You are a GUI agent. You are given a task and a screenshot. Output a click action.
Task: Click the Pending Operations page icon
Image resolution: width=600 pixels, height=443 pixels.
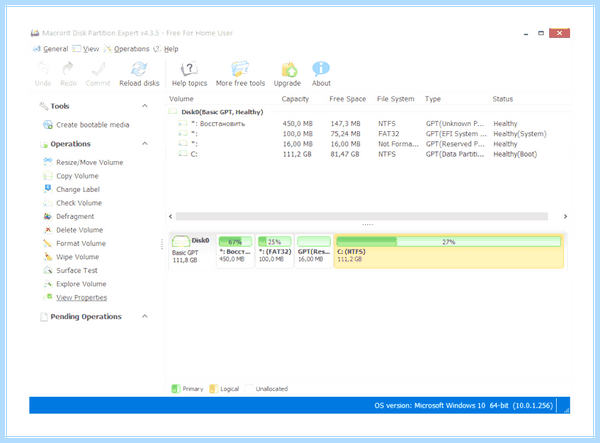[x=44, y=317]
